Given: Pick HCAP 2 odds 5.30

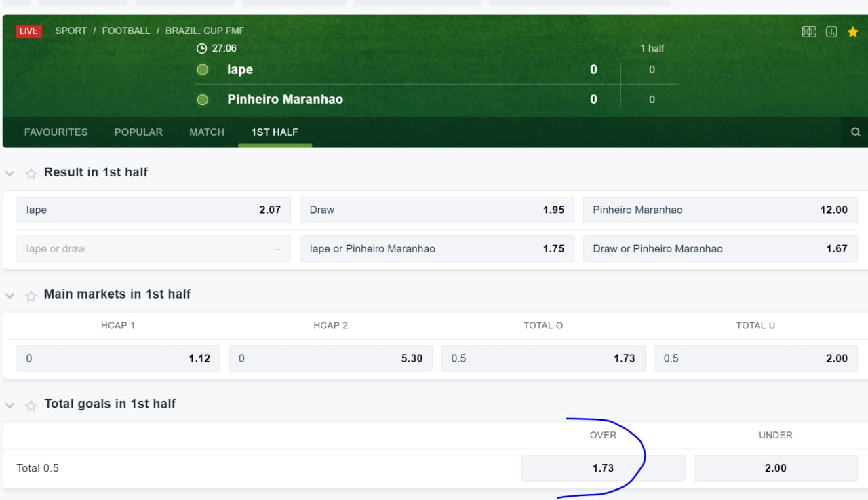Looking at the screenshot, I should pyautogui.click(x=330, y=358).
